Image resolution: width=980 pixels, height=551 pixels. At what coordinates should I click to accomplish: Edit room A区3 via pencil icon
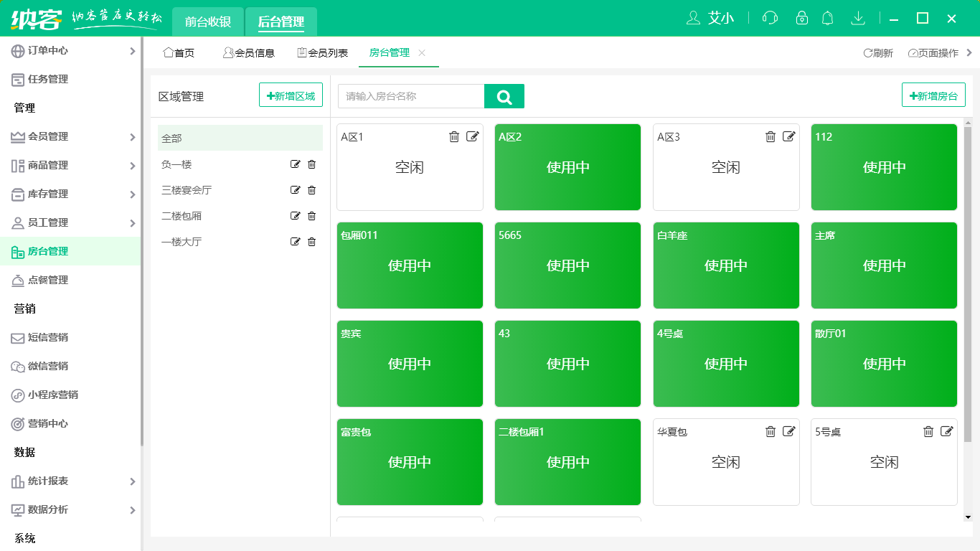coord(788,136)
